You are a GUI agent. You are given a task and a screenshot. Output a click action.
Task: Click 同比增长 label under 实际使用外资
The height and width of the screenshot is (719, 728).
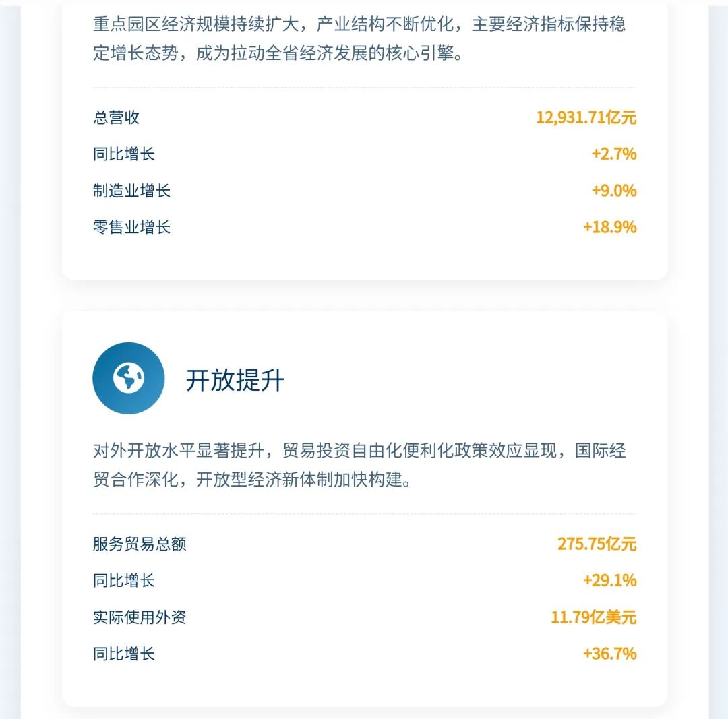click(124, 654)
